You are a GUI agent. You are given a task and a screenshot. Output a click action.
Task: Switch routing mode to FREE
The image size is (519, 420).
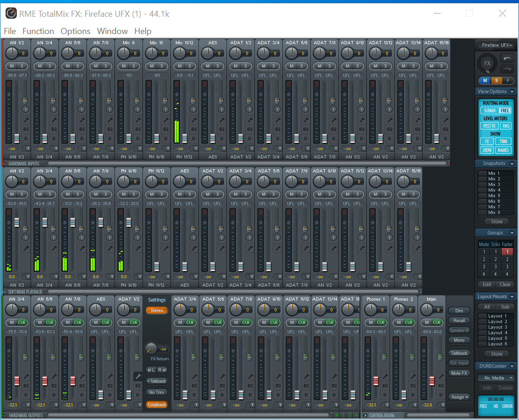pos(505,110)
